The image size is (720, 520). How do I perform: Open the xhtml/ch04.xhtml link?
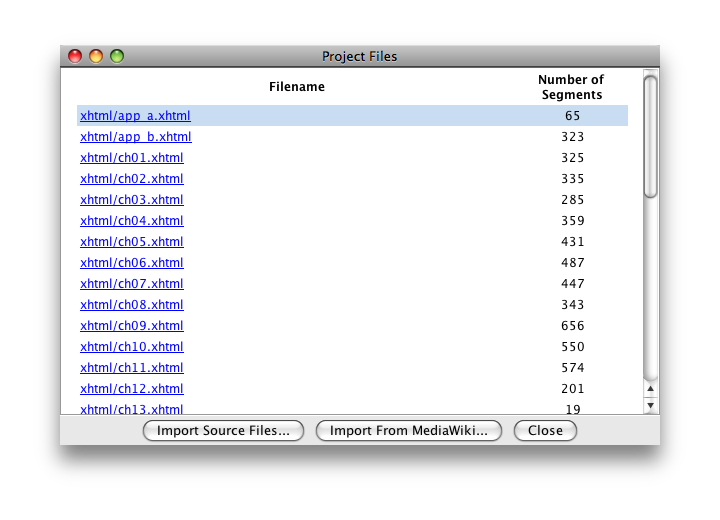132,221
